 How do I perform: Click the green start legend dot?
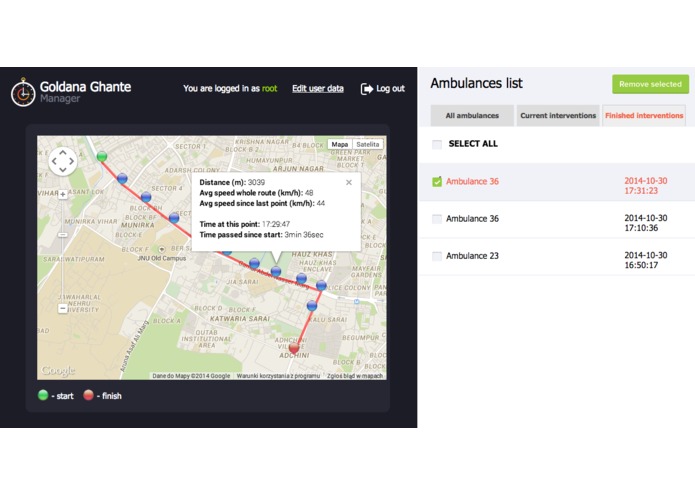(43, 395)
